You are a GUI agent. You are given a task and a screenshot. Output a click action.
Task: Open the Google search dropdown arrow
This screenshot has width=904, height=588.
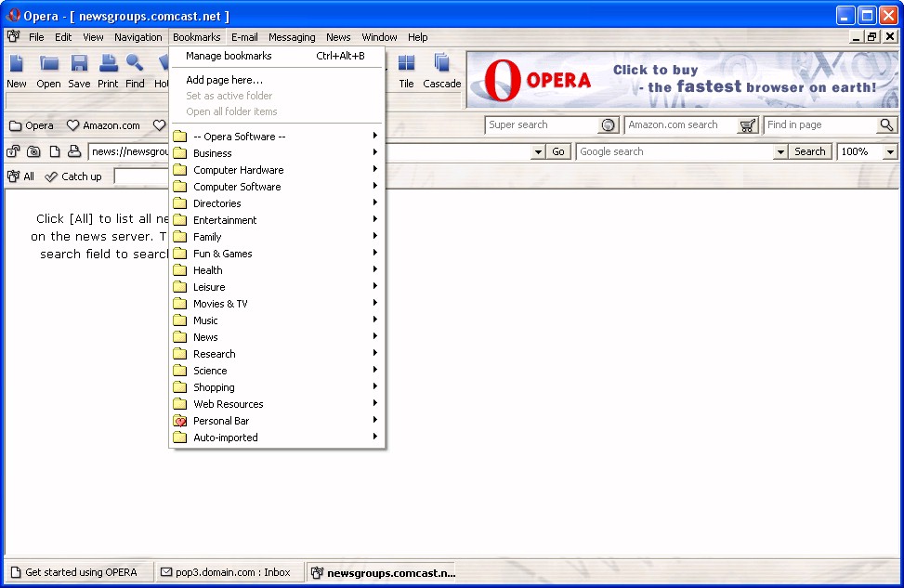coord(780,152)
